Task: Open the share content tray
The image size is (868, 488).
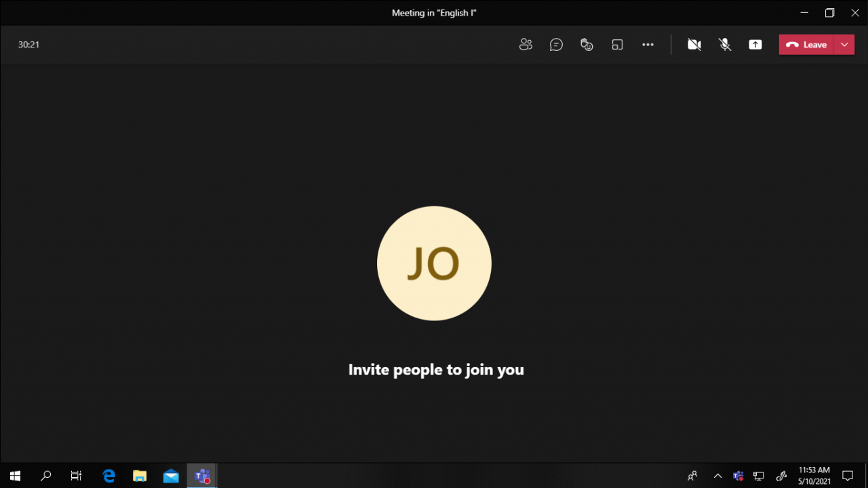Action: tap(755, 45)
